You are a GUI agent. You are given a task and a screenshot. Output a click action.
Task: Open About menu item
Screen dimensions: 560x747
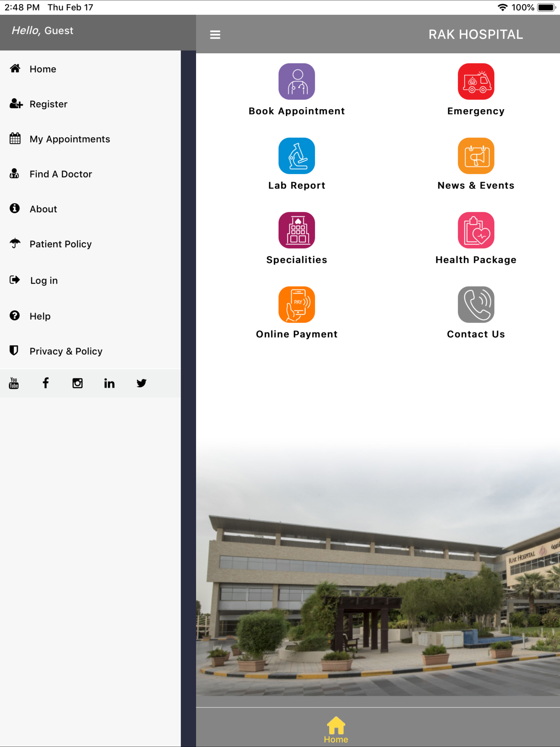[90, 209]
